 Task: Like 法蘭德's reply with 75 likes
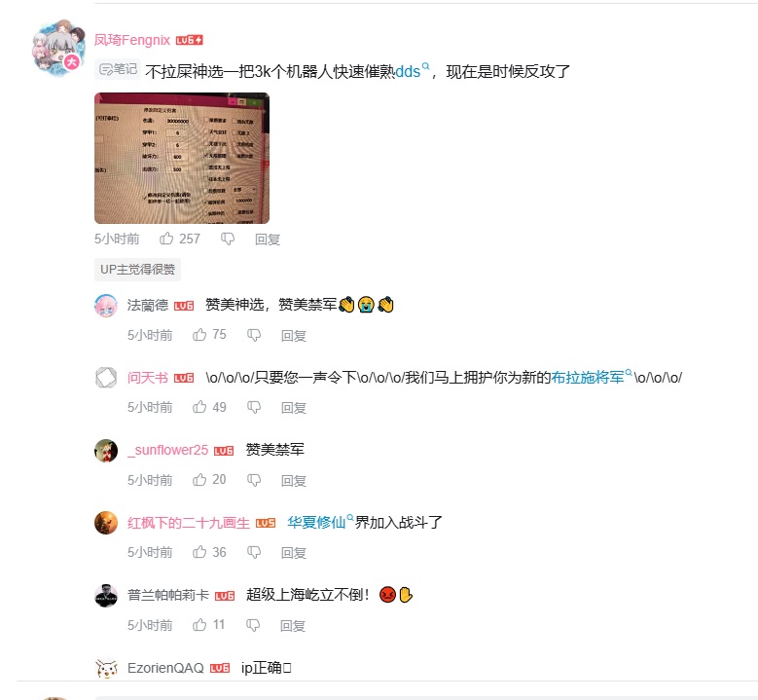pos(199,335)
